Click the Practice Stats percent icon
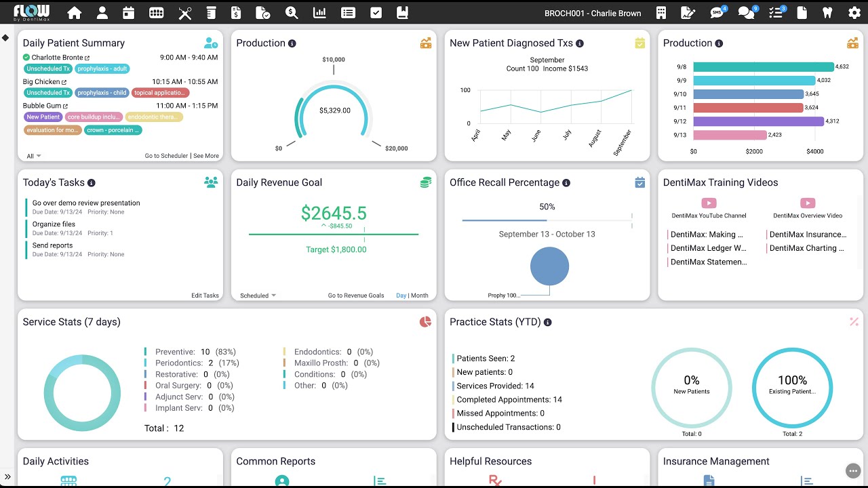This screenshot has width=868, height=488. coord(854,322)
